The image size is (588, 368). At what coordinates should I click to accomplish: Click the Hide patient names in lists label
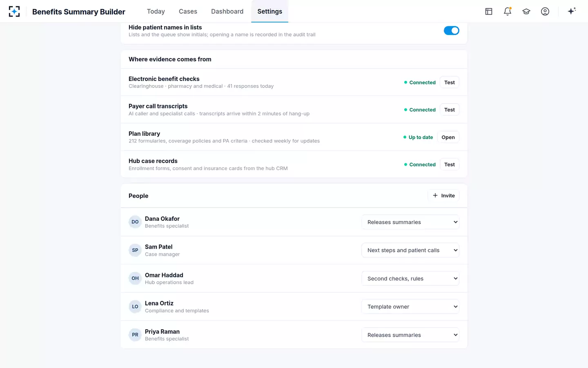(x=165, y=27)
